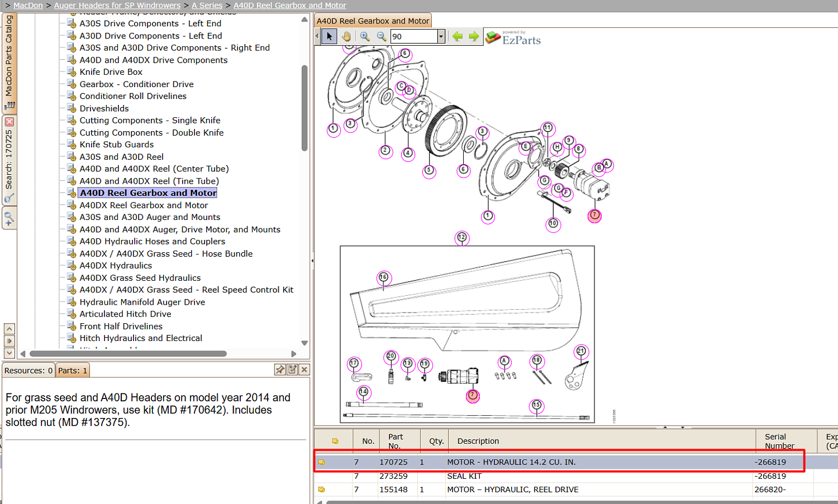Click tree horizontal scrollbar left arrow
Screen dimensions: 838x504
(23, 354)
